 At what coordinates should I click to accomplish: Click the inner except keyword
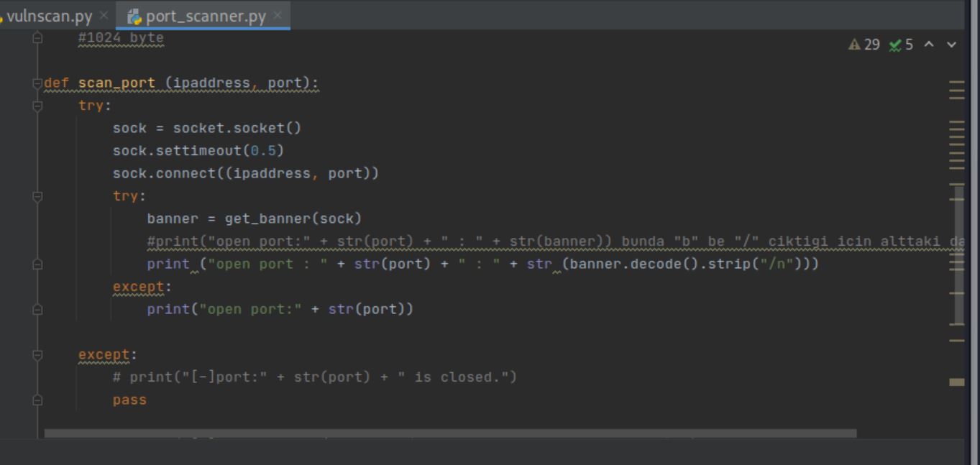(138, 287)
